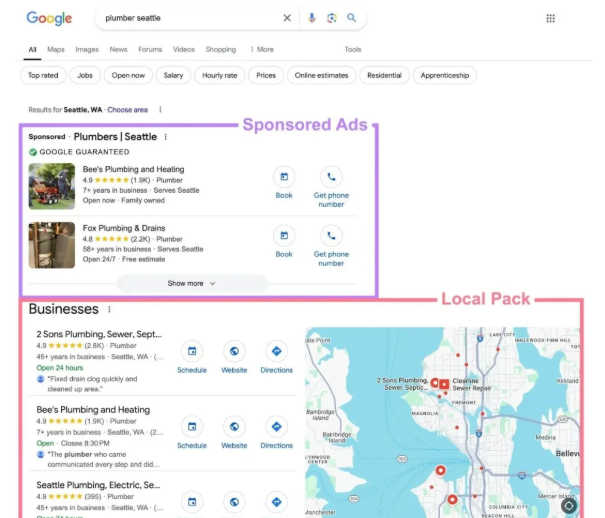Click the magnifying glass search icon
The image size is (605, 518).
[351, 18]
